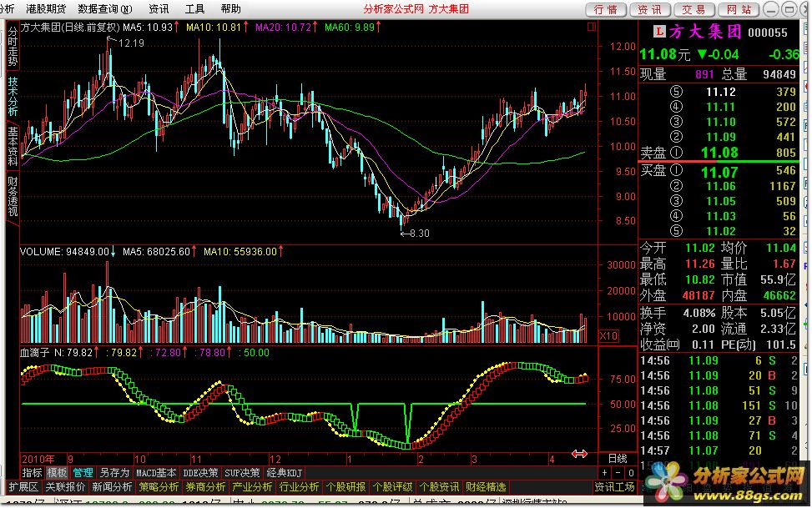Image resolution: width=812 pixels, height=508 pixels.
Task: Switch to 技术分析 side tab
Action: point(13,96)
